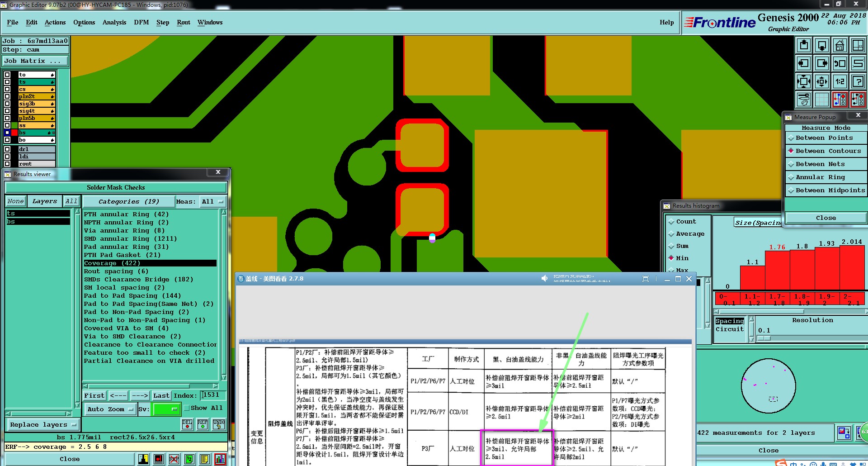Open the Rout menu

click(x=184, y=22)
